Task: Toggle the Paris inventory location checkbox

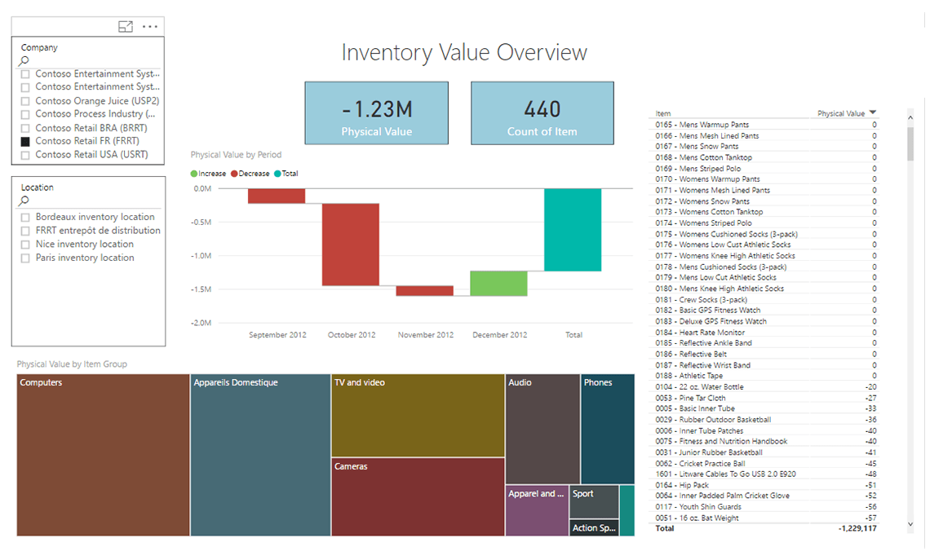Action: [x=25, y=258]
